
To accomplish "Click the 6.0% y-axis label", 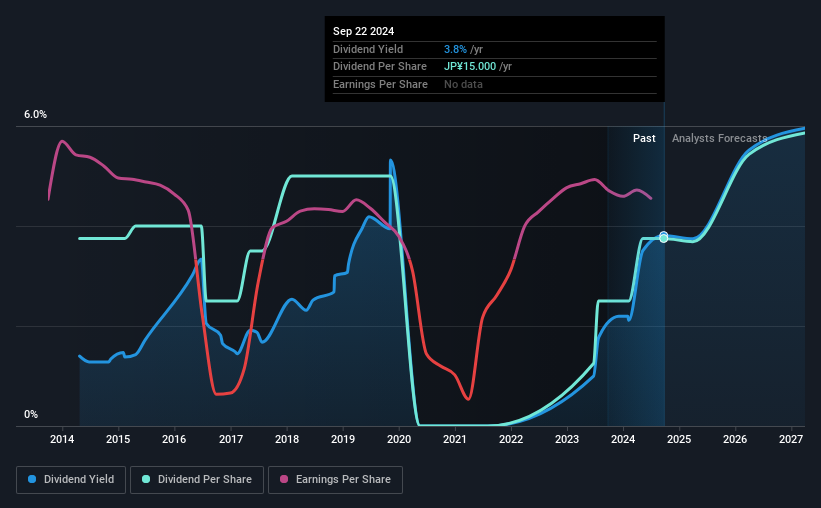I will (x=35, y=115).
